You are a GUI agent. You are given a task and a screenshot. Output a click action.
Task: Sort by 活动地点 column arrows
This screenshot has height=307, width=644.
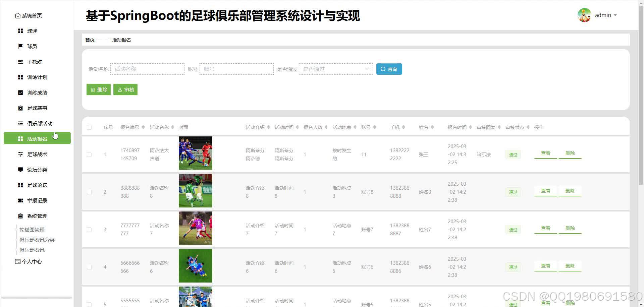point(355,127)
